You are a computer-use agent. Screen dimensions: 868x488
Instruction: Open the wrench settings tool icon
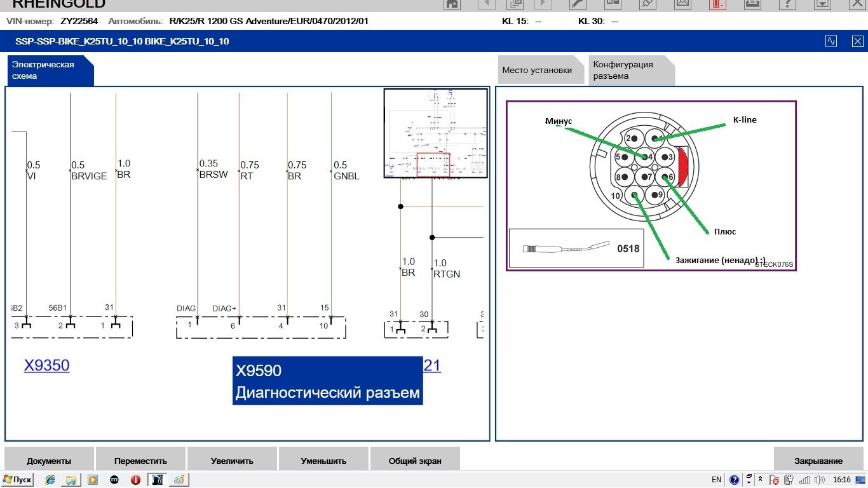click(x=578, y=4)
